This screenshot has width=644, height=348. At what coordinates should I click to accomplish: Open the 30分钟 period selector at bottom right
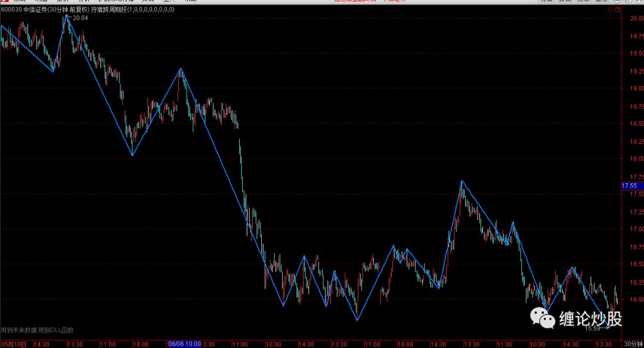(633, 344)
